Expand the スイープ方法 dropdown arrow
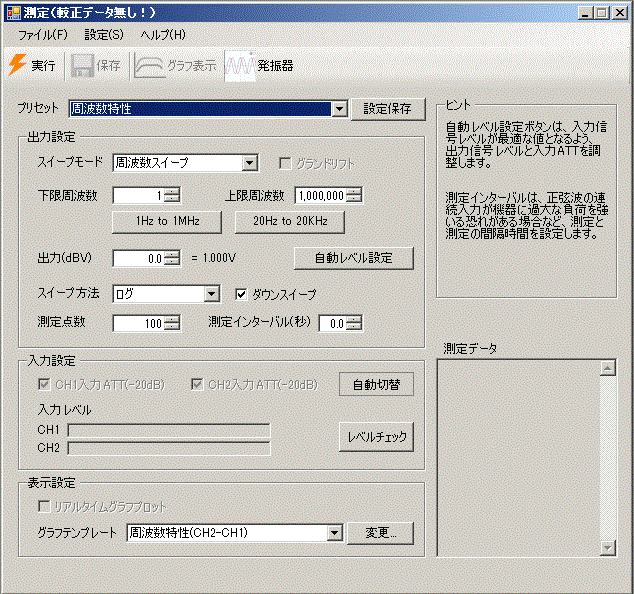This screenshot has height=594, width=634. click(x=211, y=294)
